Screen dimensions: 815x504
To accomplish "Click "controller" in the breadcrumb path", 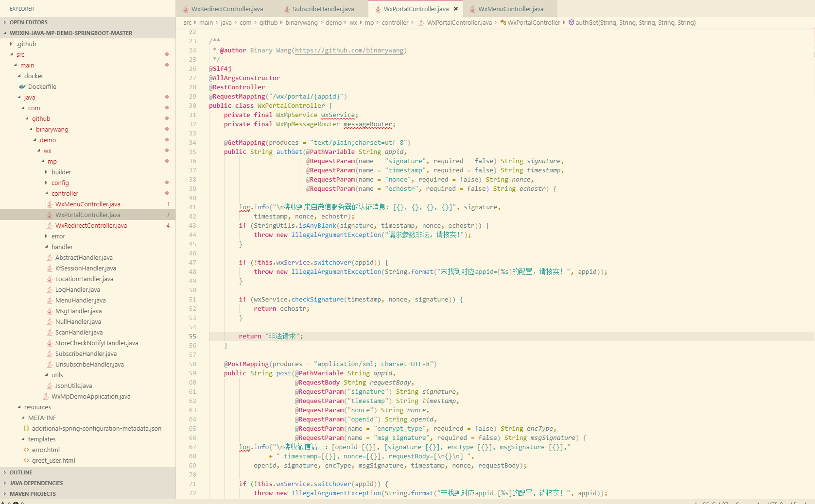I will click(x=395, y=22).
